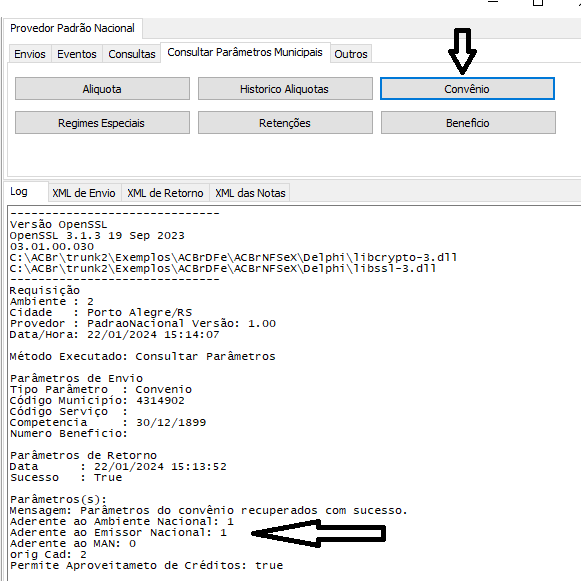Image resolution: width=581 pixels, height=581 pixels.
Task: Switch to XML de Envio tab
Action: (x=84, y=193)
